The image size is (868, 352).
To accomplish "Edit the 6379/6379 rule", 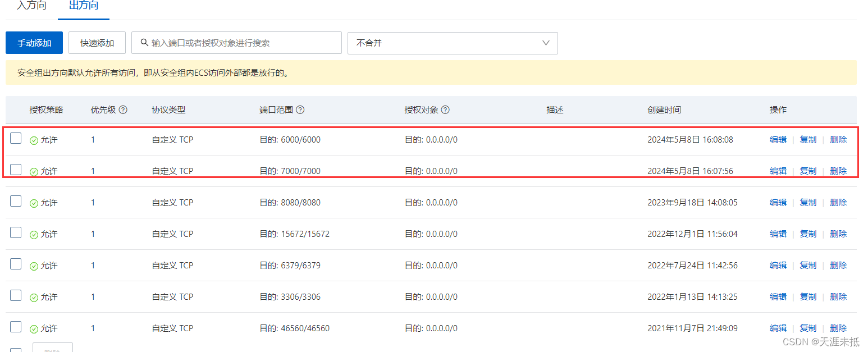I will pos(778,266).
